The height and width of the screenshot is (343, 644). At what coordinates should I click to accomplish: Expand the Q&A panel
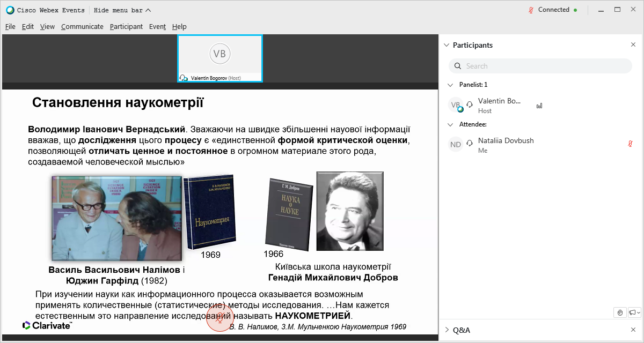pyautogui.click(x=446, y=330)
